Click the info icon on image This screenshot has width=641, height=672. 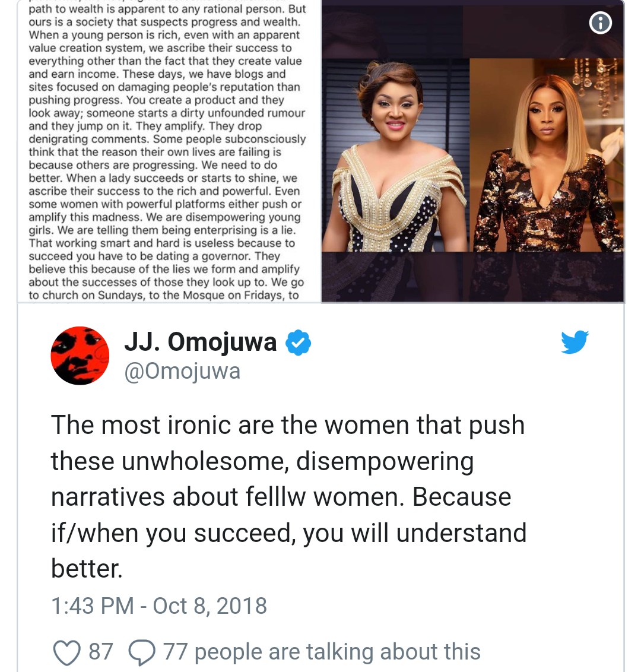pyautogui.click(x=600, y=23)
